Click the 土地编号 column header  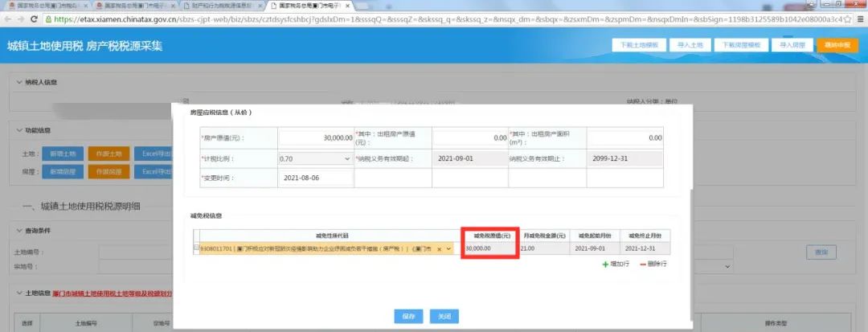click(86, 323)
